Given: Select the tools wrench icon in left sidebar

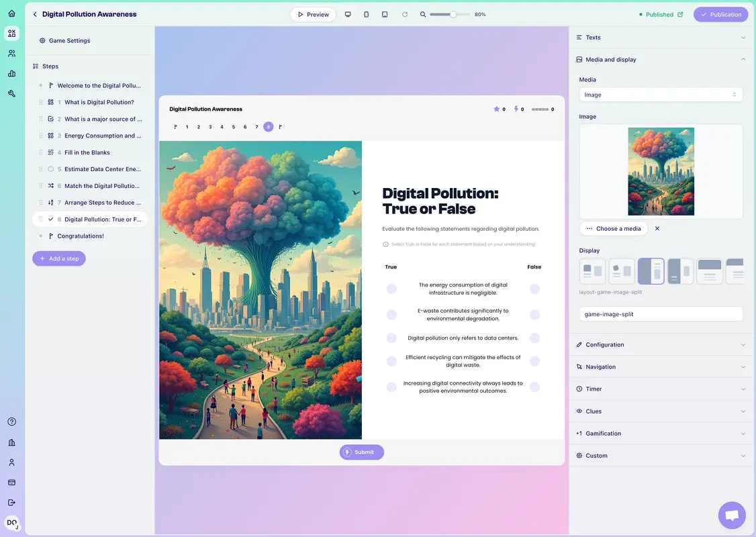Looking at the screenshot, I should pos(11,93).
